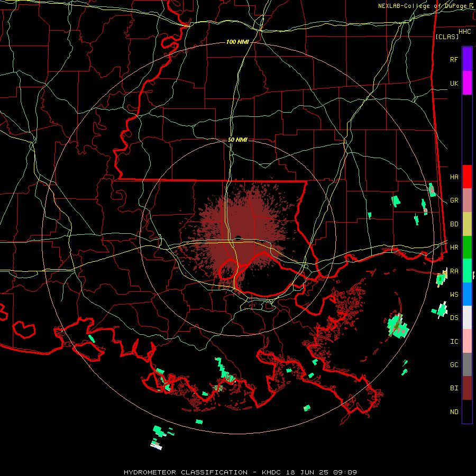The height and width of the screenshot is (476, 476).
Task: Click the brown BI legend color swatch
Action: point(467,388)
